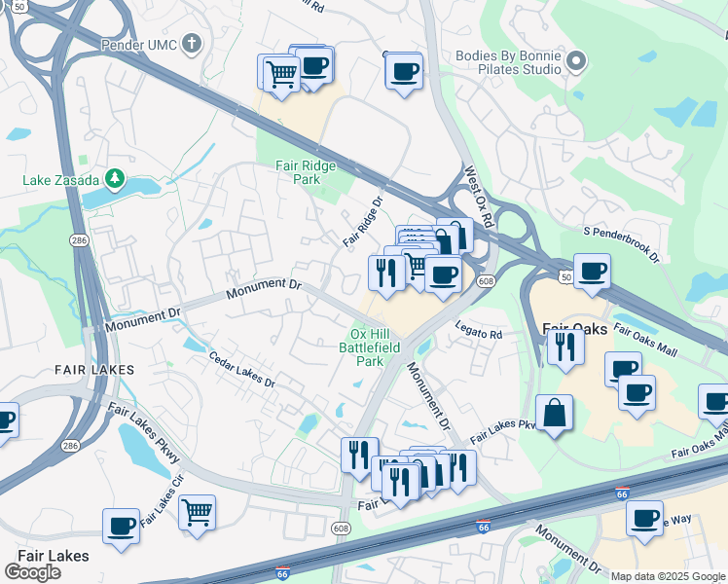The image size is (728, 584).
Task: Click the FAIR LAKES uppercase neighborhood label
Action: click(94, 370)
